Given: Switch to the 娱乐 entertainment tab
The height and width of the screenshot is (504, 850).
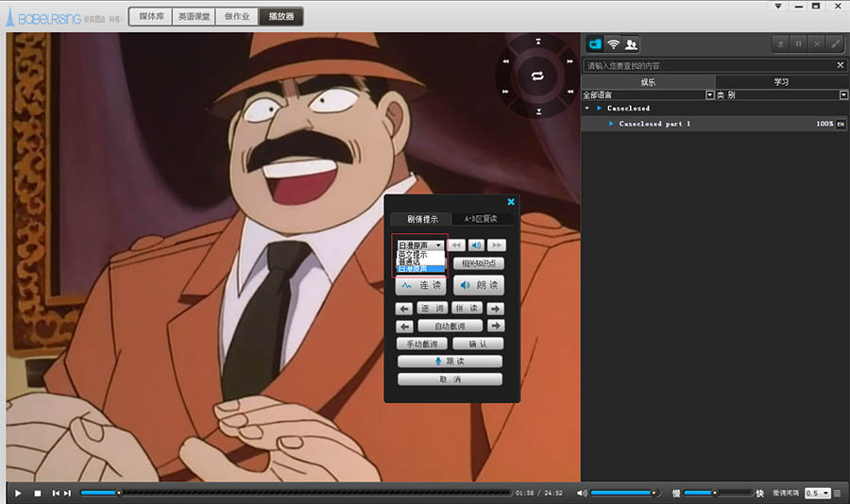Looking at the screenshot, I should pyautogui.click(x=648, y=82).
